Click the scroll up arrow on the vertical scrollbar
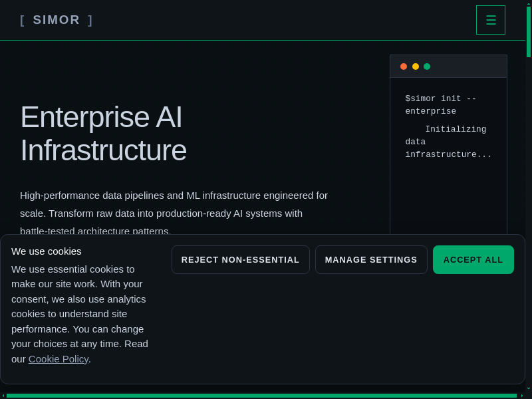The height and width of the screenshot is (399, 532). point(529,3)
